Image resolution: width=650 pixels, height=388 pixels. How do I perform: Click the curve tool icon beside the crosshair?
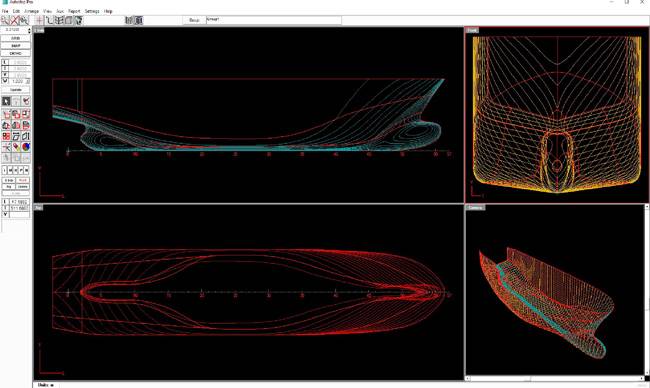[x=50, y=20]
